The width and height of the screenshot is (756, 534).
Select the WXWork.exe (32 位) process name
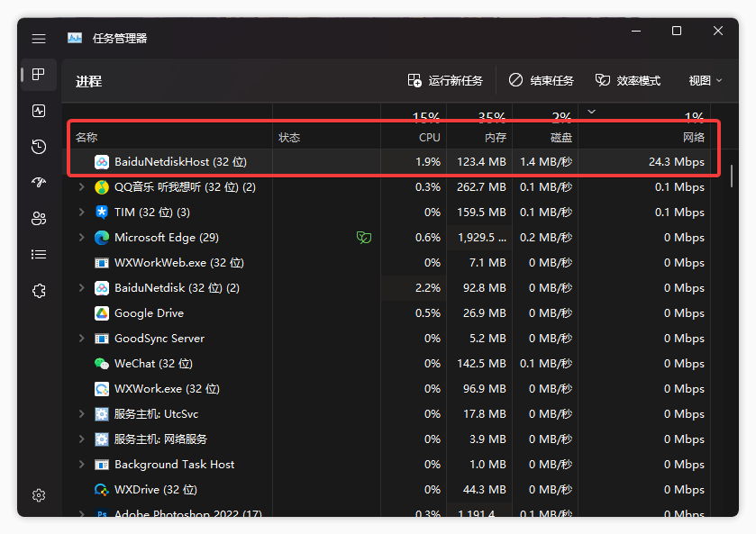[167, 389]
